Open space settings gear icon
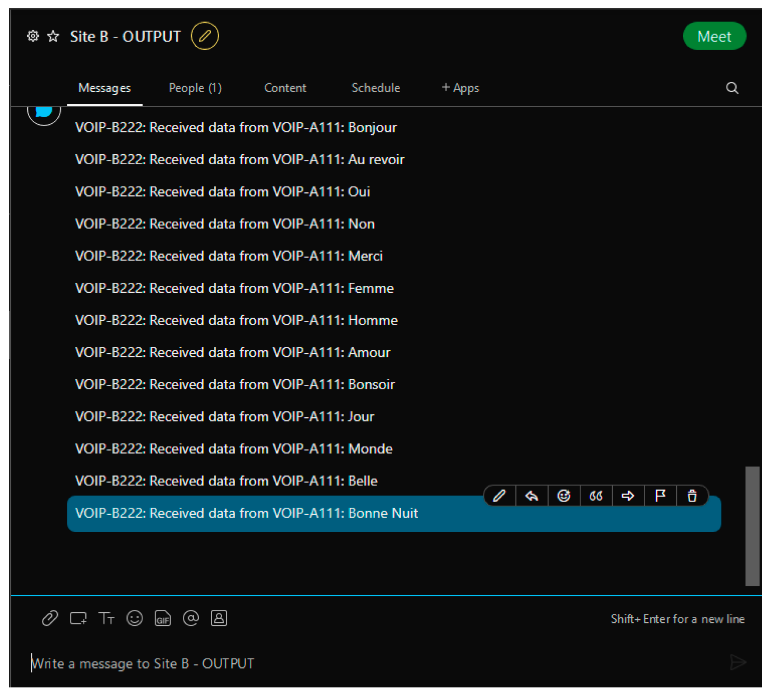 click(33, 36)
